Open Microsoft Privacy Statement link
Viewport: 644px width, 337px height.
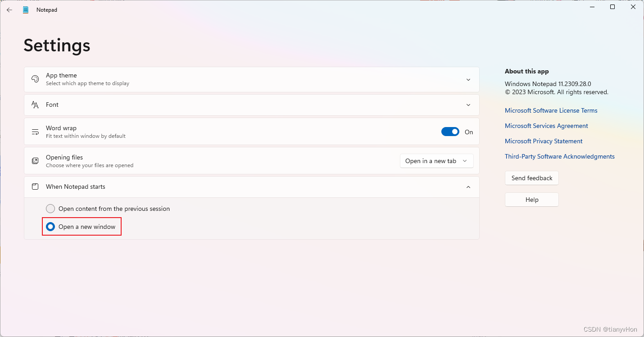[544, 141]
